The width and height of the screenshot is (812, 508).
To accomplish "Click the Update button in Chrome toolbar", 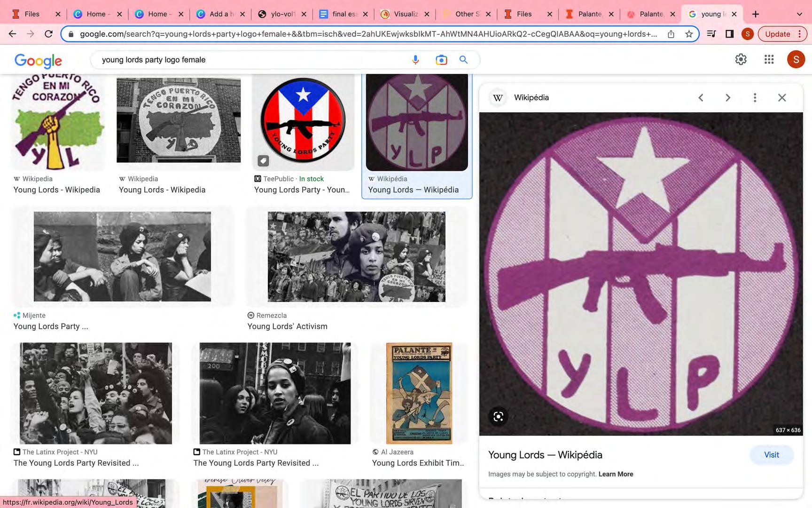I will [x=782, y=34].
